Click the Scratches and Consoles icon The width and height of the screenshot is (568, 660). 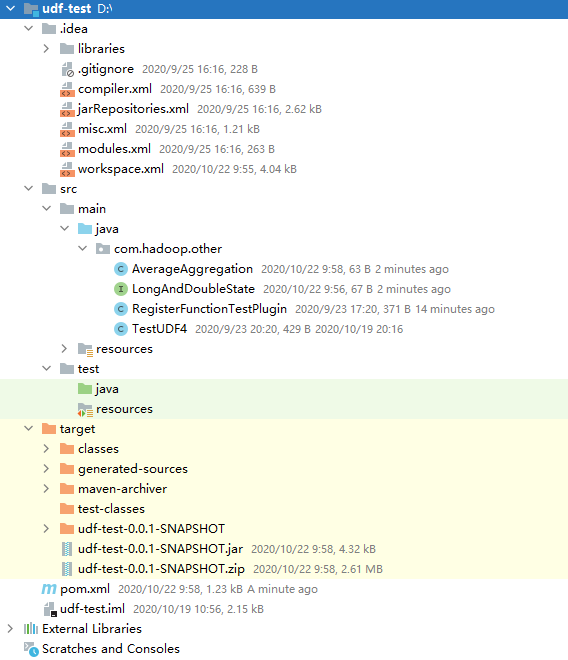31,649
